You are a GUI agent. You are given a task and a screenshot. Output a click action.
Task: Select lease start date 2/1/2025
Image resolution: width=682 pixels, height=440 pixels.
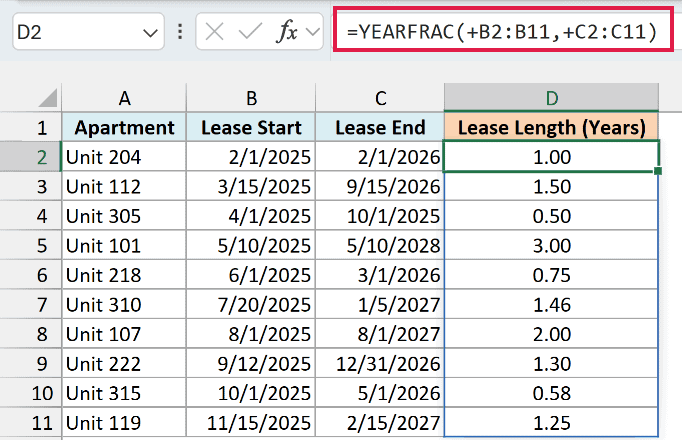tap(251, 157)
